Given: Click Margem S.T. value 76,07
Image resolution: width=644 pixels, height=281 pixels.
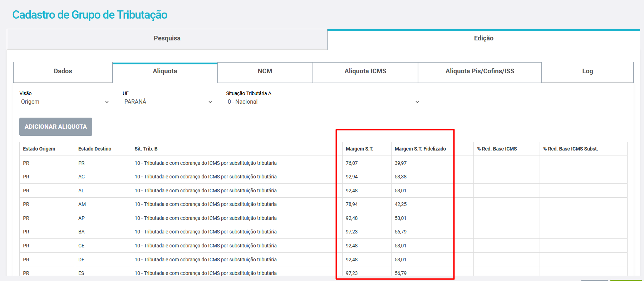Looking at the screenshot, I should pos(352,163).
